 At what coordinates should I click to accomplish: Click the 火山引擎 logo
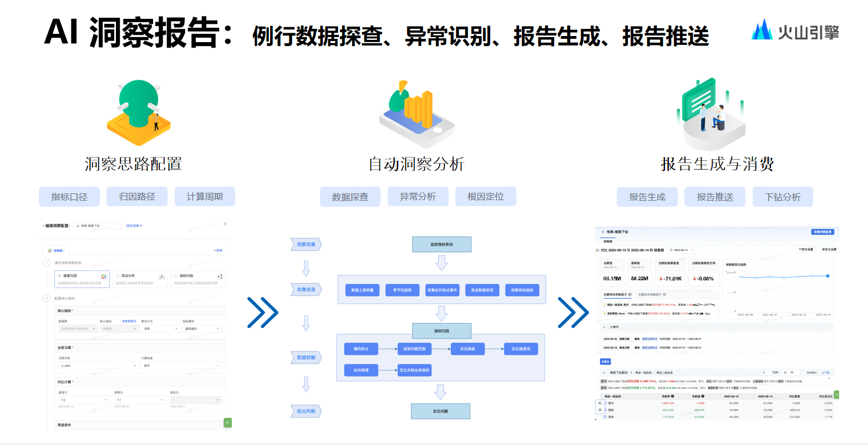[795, 30]
